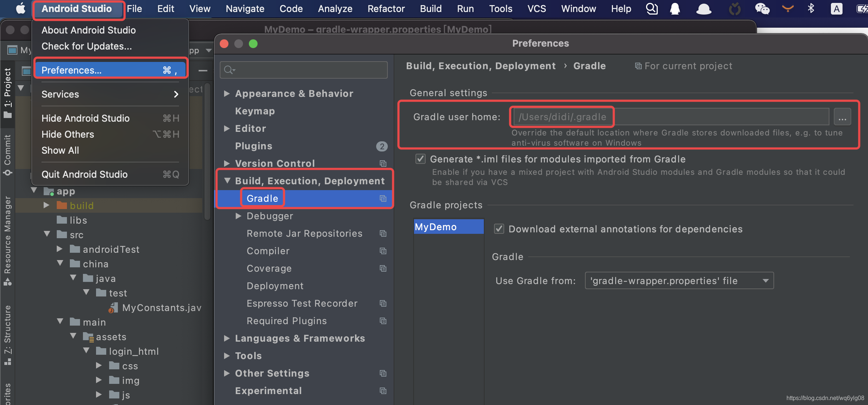Click per-project icon beside Other Settings
Image resolution: width=868 pixels, height=405 pixels.
(383, 373)
